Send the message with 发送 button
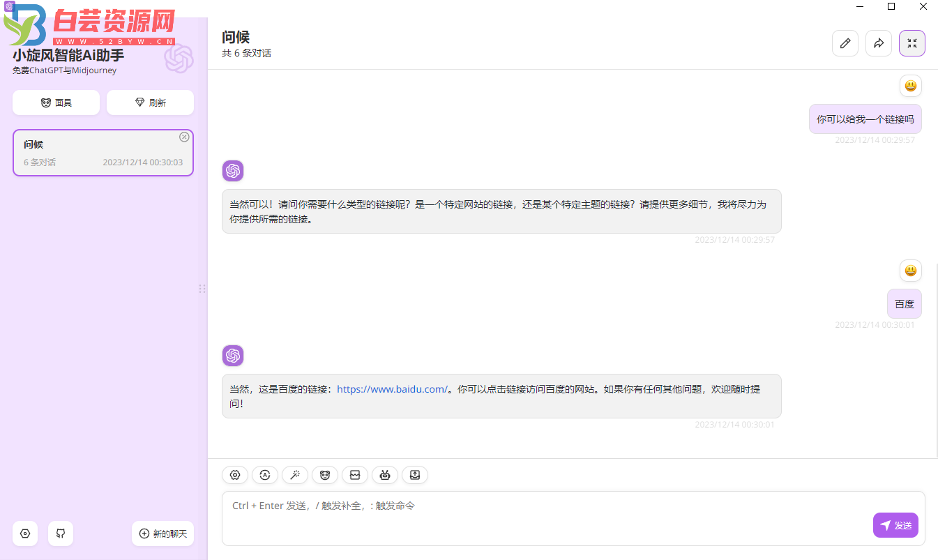This screenshot has height=560, width=938. coord(895,525)
